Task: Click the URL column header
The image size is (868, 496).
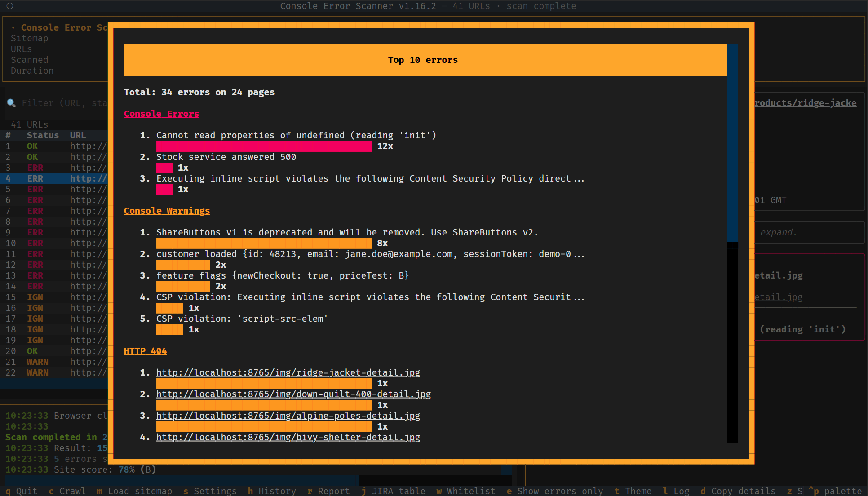Action: 78,135
